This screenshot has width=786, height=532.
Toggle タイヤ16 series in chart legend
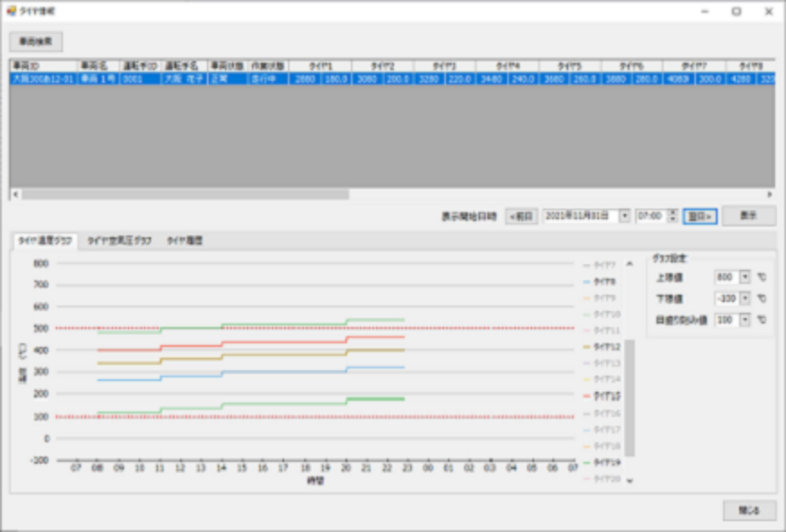(602, 413)
